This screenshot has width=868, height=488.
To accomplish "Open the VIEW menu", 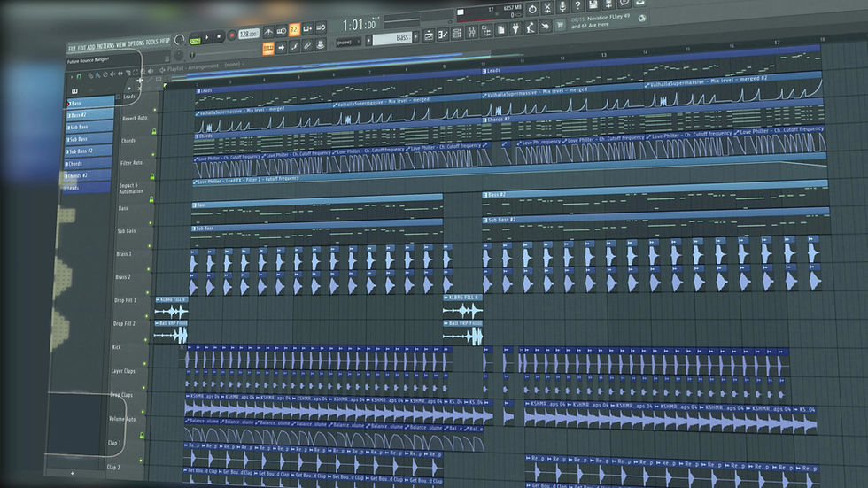I will click(120, 44).
